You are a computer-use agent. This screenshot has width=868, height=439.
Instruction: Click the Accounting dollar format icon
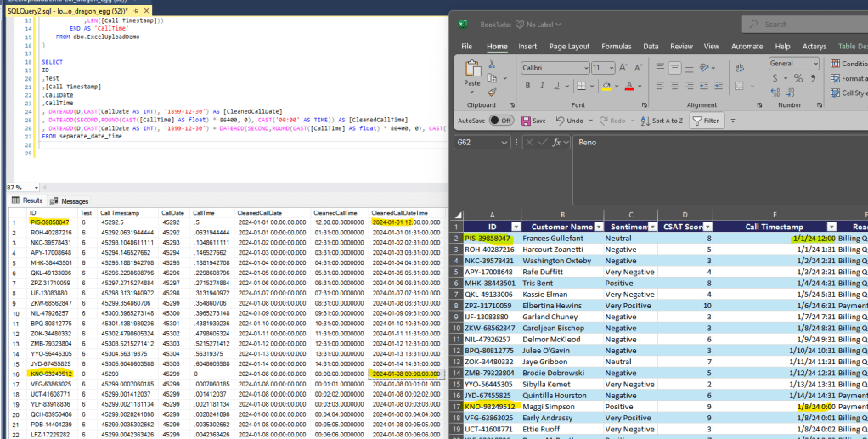[775, 78]
